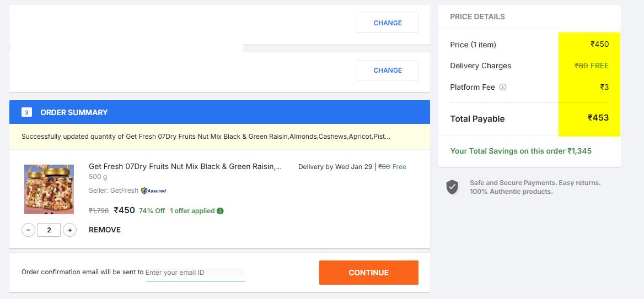Select the ORDER SUMMARY header bar
The width and height of the screenshot is (644, 299).
point(220,112)
